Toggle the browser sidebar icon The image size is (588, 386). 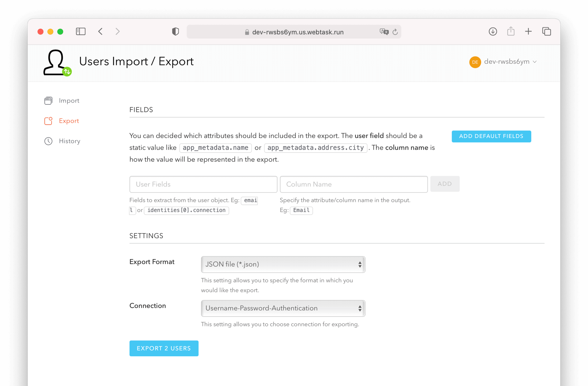(x=80, y=31)
